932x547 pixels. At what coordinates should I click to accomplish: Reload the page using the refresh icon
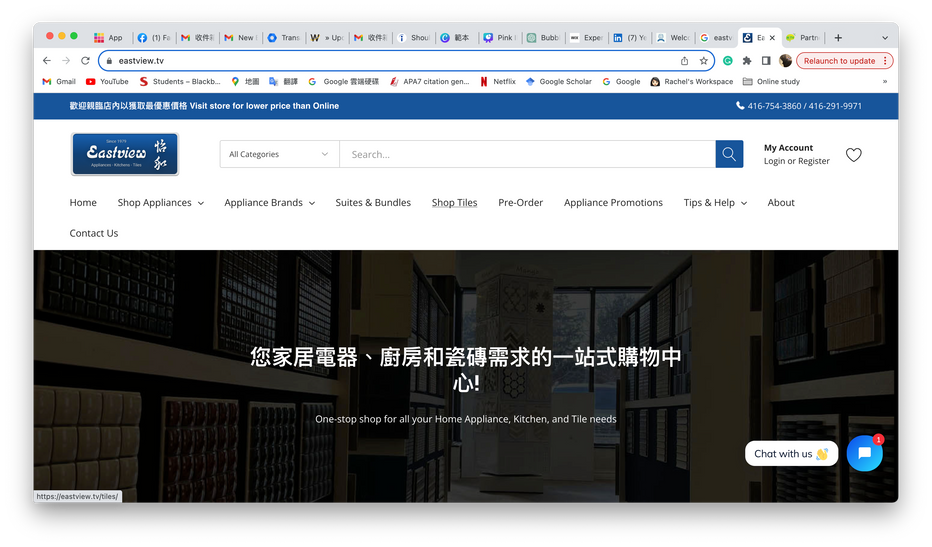coord(87,61)
